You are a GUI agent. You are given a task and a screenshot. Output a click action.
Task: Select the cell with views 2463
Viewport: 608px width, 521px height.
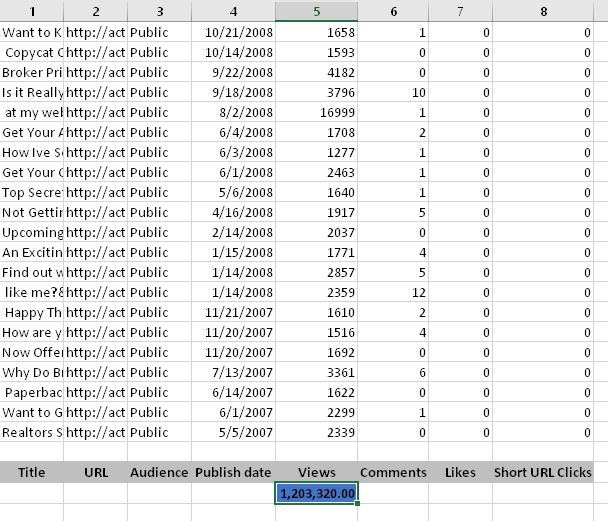(x=316, y=173)
